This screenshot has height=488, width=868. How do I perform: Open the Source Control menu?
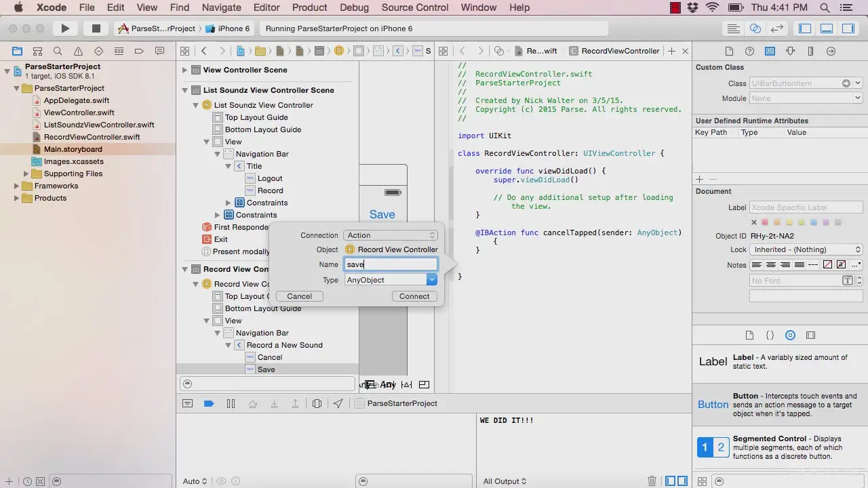pyautogui.click(x=415, y=7)
